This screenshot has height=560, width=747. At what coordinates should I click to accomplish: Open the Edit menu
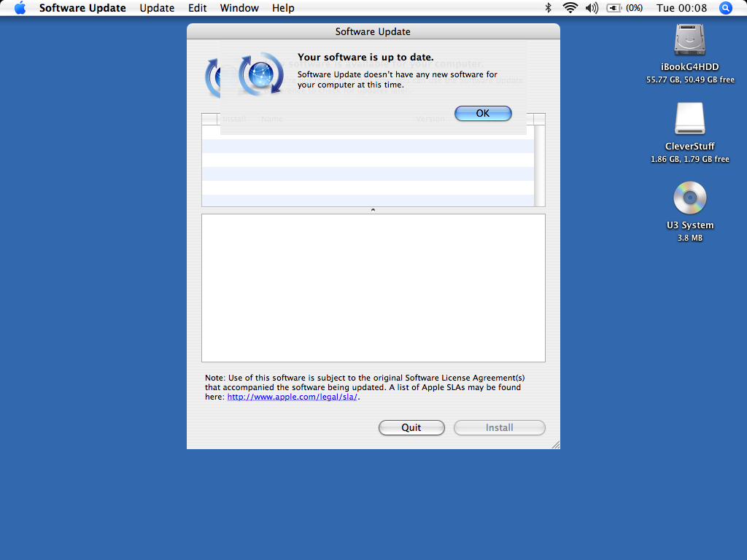coord(197,8)
